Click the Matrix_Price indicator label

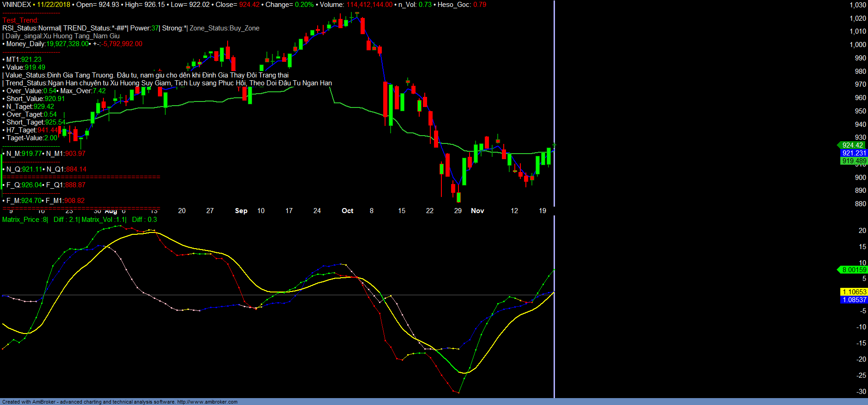[x=24, y=220]
